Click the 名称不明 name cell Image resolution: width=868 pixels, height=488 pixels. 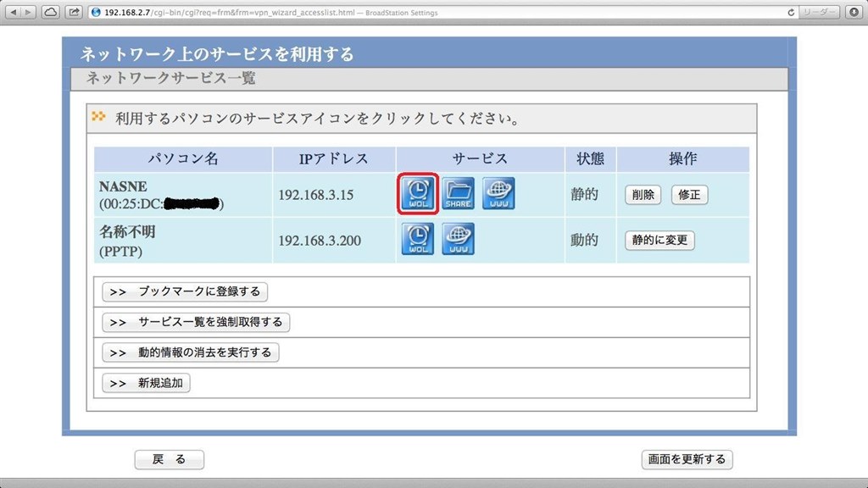coord(183,241)
